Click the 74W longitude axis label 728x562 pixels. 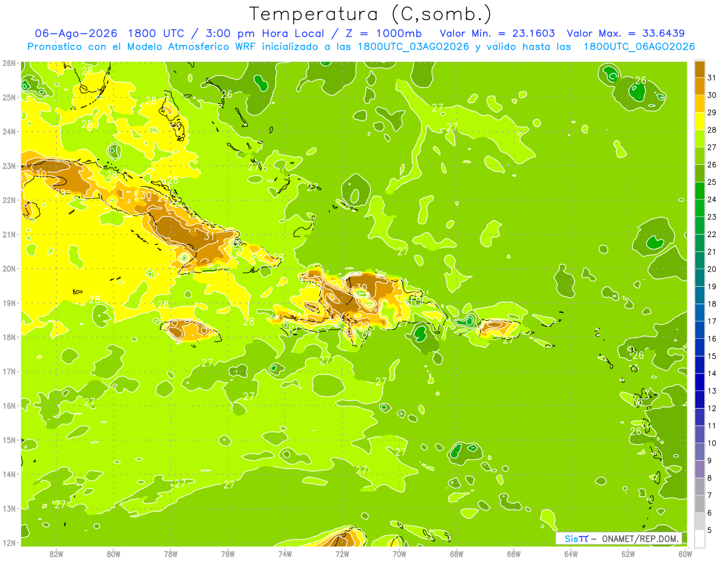click(x=285, y=553)
